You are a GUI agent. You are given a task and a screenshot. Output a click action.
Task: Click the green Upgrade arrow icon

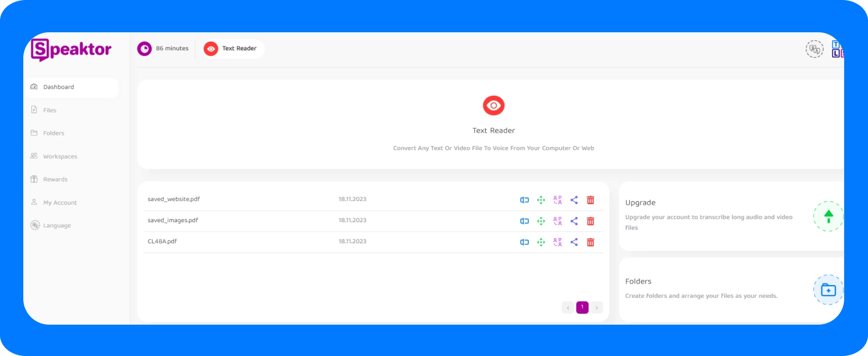(x=828, y=216)
